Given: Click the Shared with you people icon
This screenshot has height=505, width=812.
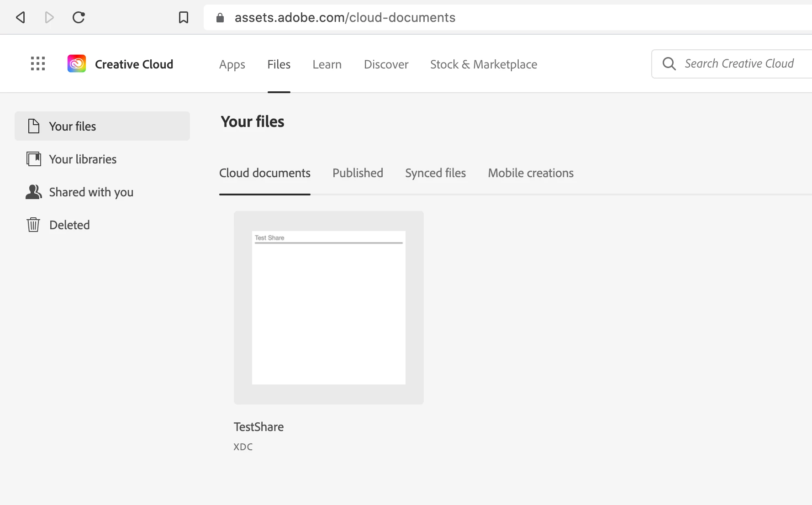Looking at the screenshot, I should coord(34,192).
